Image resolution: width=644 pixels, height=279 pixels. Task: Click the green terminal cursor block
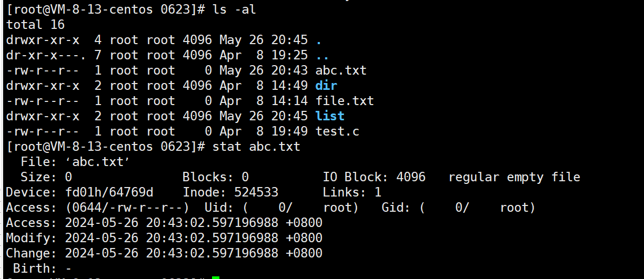[x=216, y=277]
